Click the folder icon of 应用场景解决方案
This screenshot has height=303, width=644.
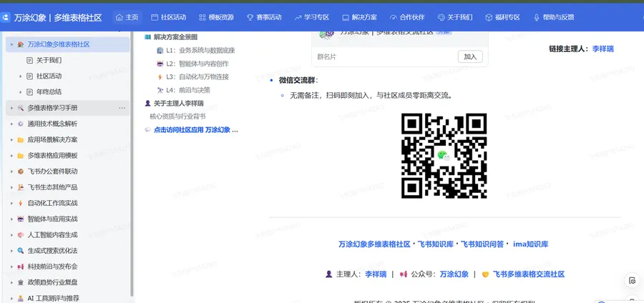(21, 140)
